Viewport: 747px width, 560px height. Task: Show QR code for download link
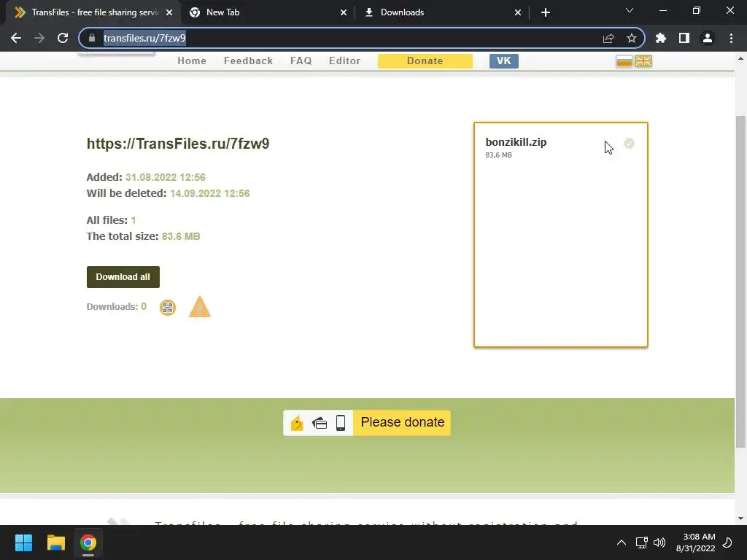168,308
